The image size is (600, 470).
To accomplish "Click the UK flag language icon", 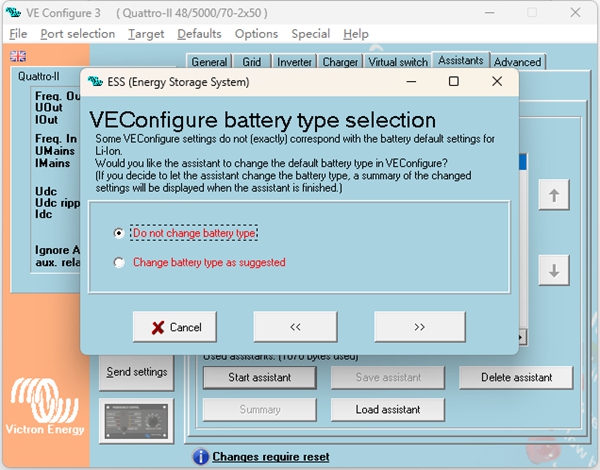I will point(18,56).
